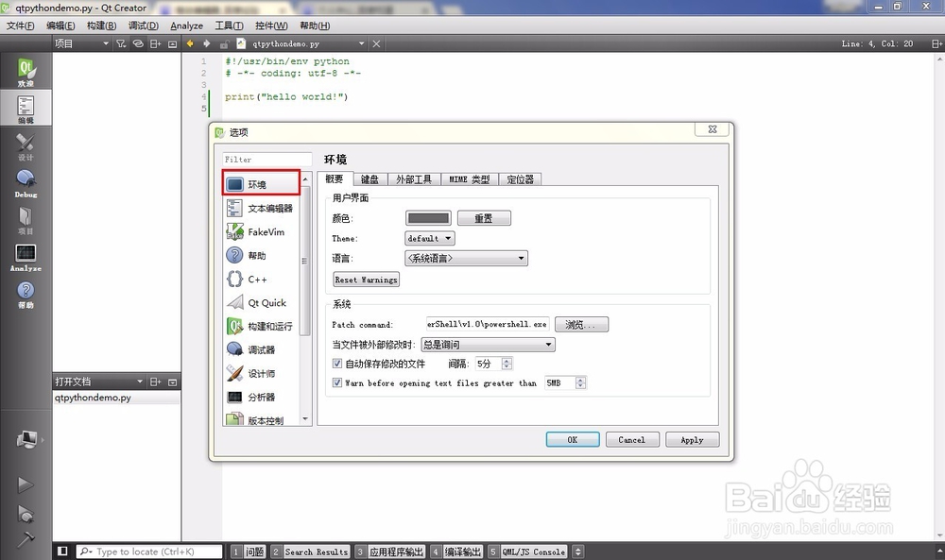
Task: Select Help category in options list
Action: [262, 255]
